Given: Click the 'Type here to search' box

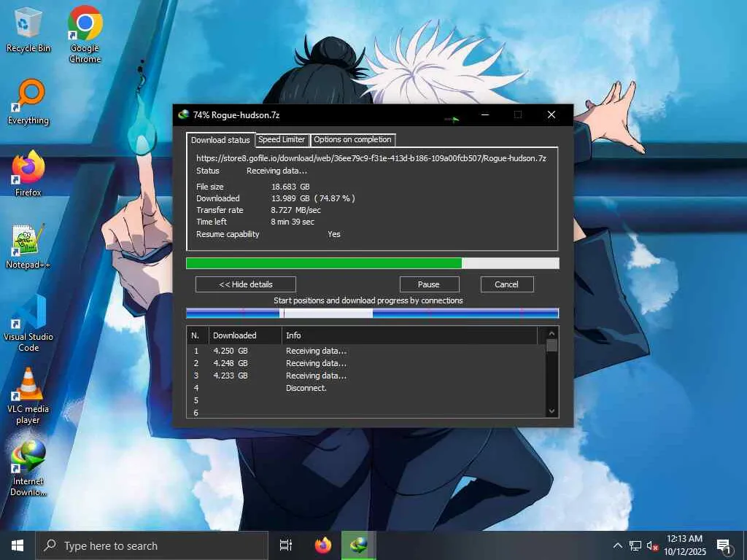Looking at the screenshot, I should click(x=152, y=545).
